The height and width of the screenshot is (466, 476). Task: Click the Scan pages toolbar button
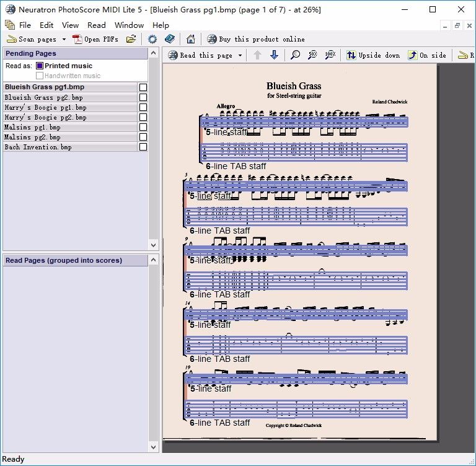tap(32, 39)
